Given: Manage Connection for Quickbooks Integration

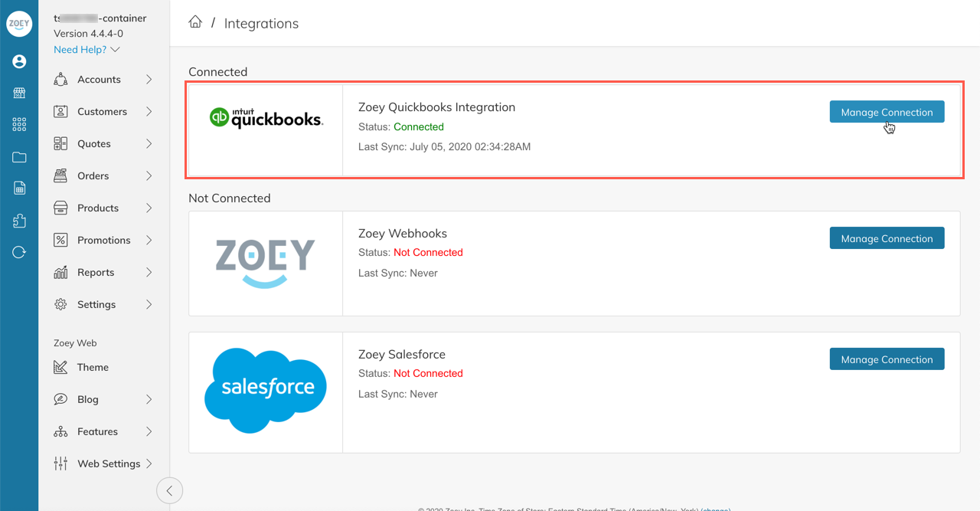Looking at the screenshot, I should point(887,112).
